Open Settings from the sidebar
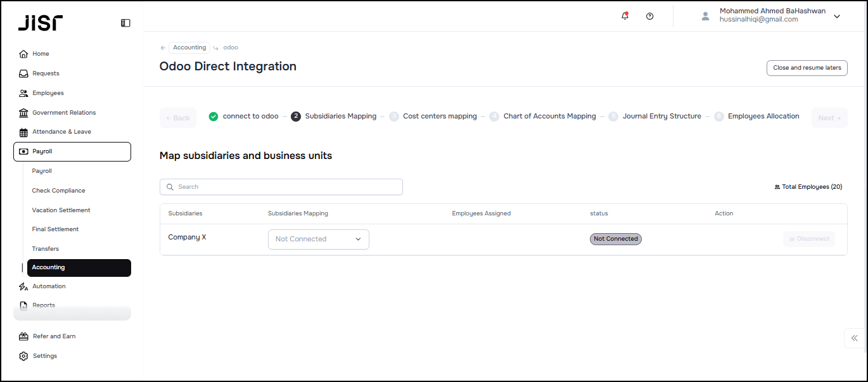The image size is (868, 382). (x=44, y=356)
